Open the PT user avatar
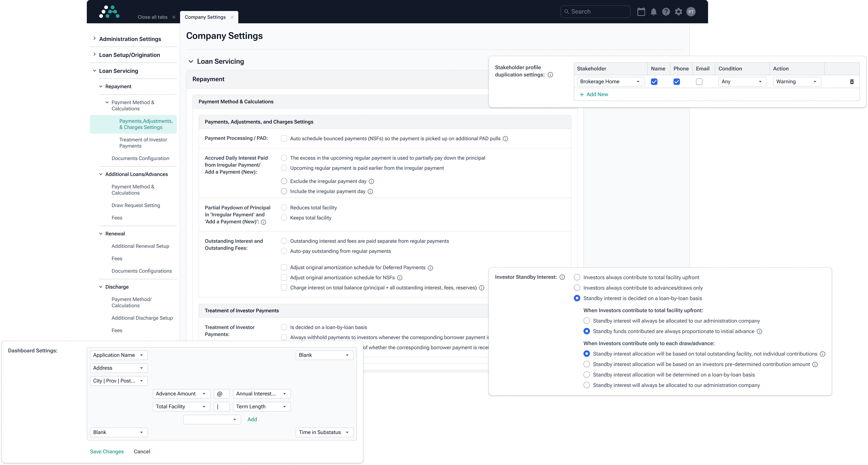 tap(691, 12)
